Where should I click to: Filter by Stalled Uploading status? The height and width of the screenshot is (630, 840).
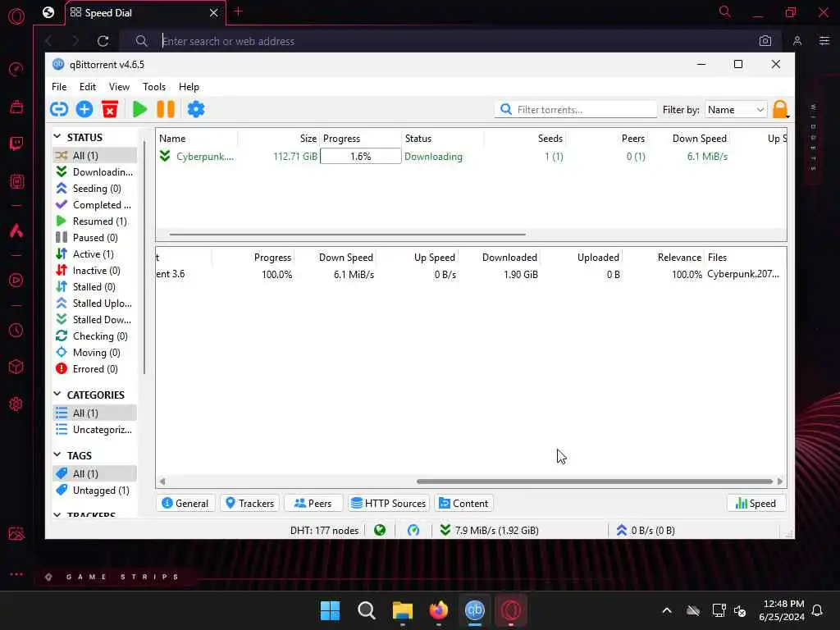click(95, 304)
